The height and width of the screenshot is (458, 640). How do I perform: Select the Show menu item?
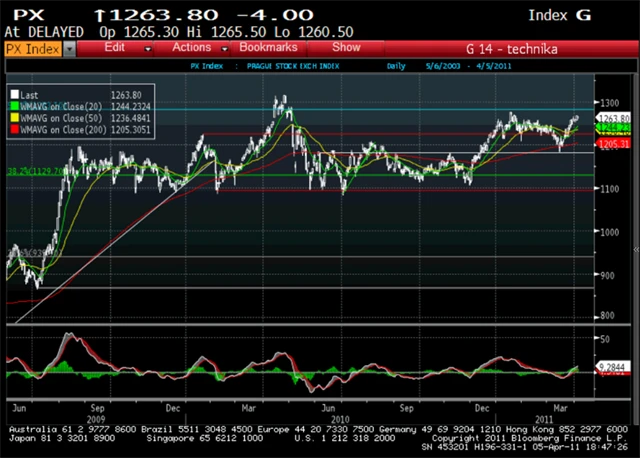click(346, 47)
